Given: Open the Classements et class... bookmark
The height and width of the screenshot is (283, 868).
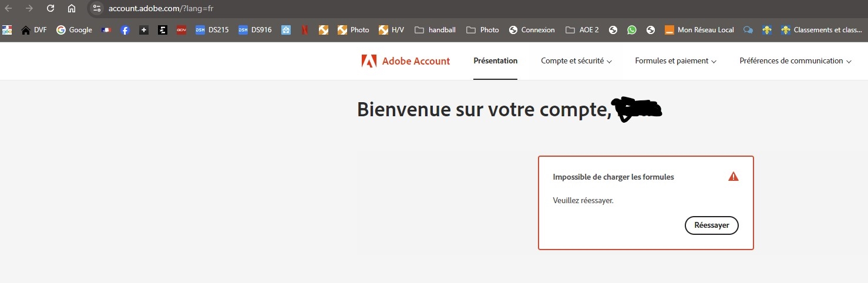Looking at the screenshot, I should tap(822, 30).
